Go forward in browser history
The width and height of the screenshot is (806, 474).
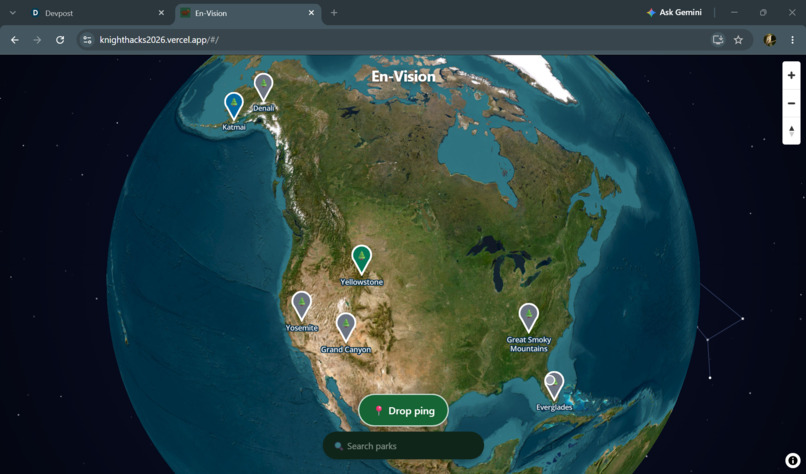[x=37, y=40]
